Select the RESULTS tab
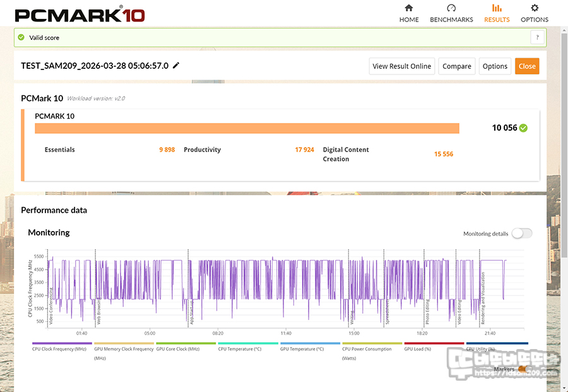 [497, 13]
